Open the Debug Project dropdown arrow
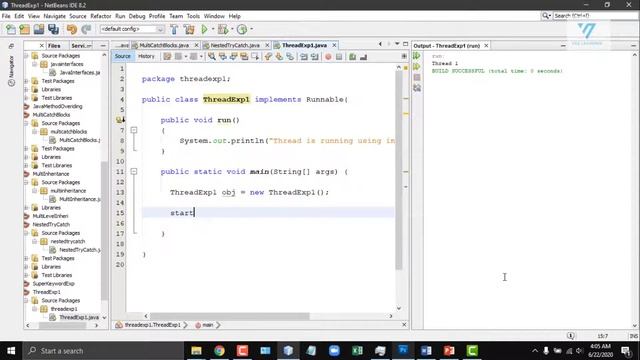This screenshot has height=360, width=640. (x=232, y=29)
